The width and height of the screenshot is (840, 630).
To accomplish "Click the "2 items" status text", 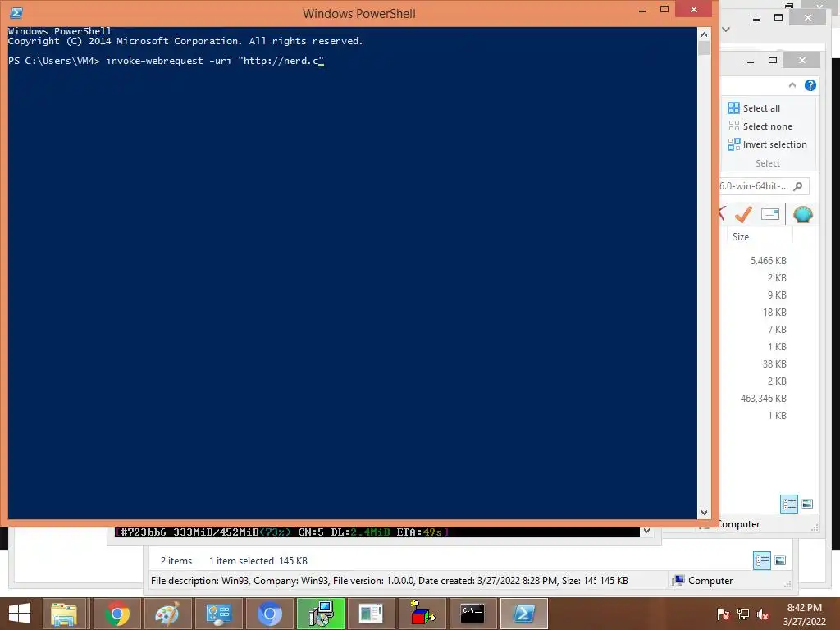I will pyautogui.click(x=176, y=561).
